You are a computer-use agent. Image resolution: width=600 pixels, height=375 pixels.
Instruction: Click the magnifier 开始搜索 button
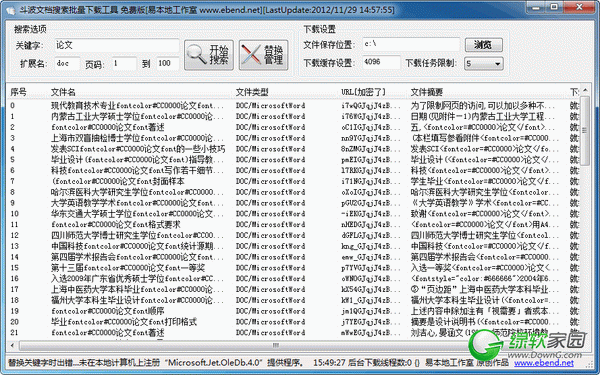tap(209, 55)
